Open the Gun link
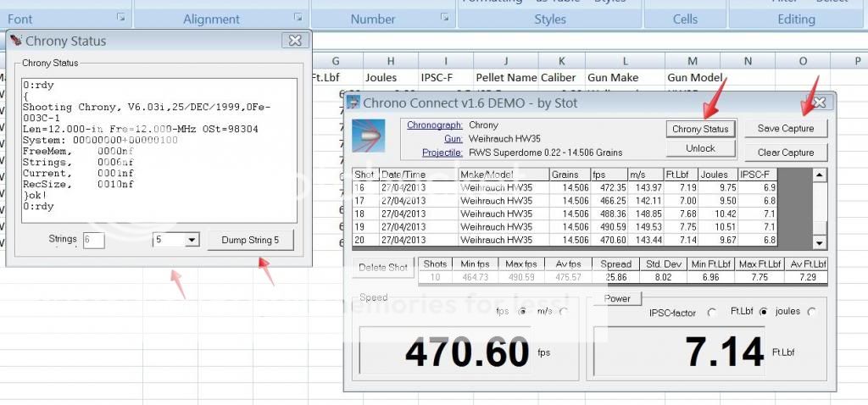Screen dimensions: 868x405 (453, 139)
